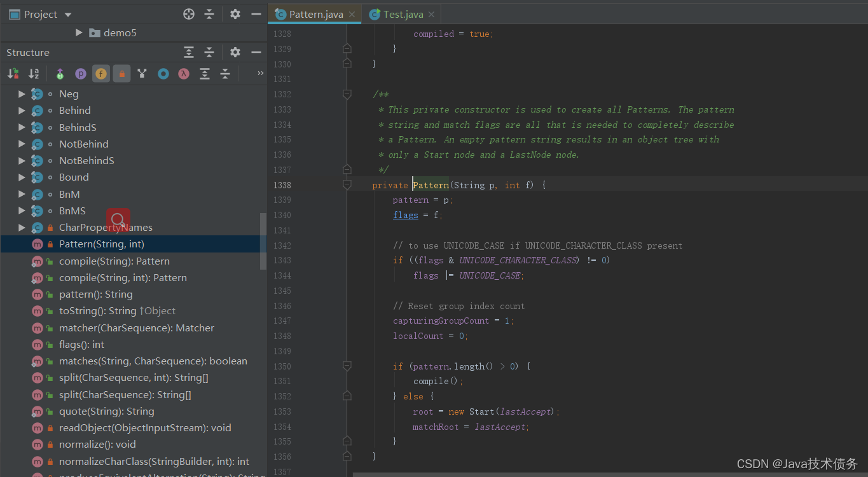The height and width of the screenshot is (477, 868).
Task: Fold the Javadoc comment at line 1332
Action: [347, 94]
